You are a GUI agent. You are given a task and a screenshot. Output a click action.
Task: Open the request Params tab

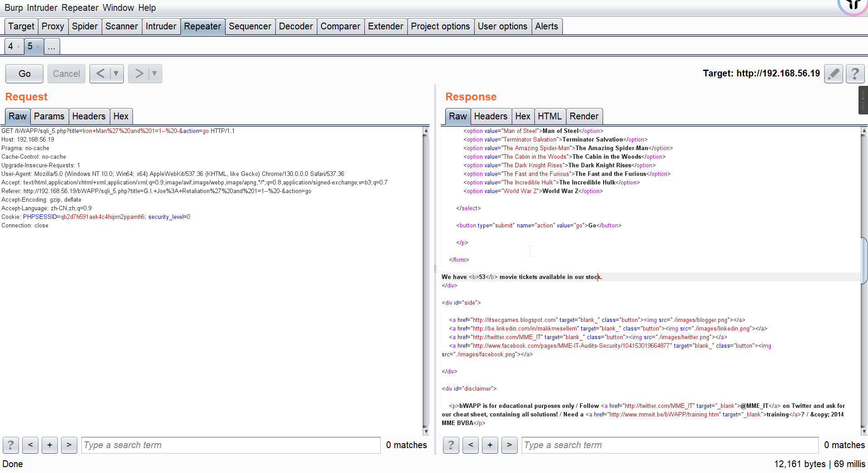tap(49, 116)
